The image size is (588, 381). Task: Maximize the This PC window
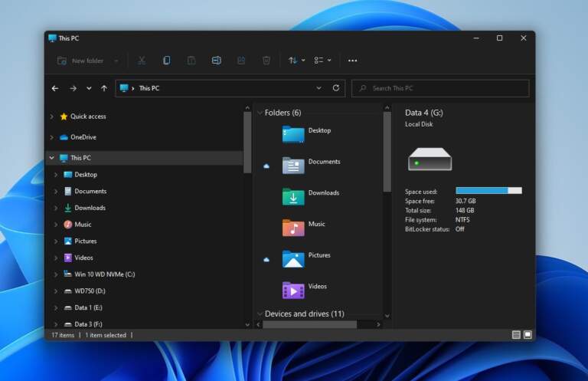[x=499, y=38]
